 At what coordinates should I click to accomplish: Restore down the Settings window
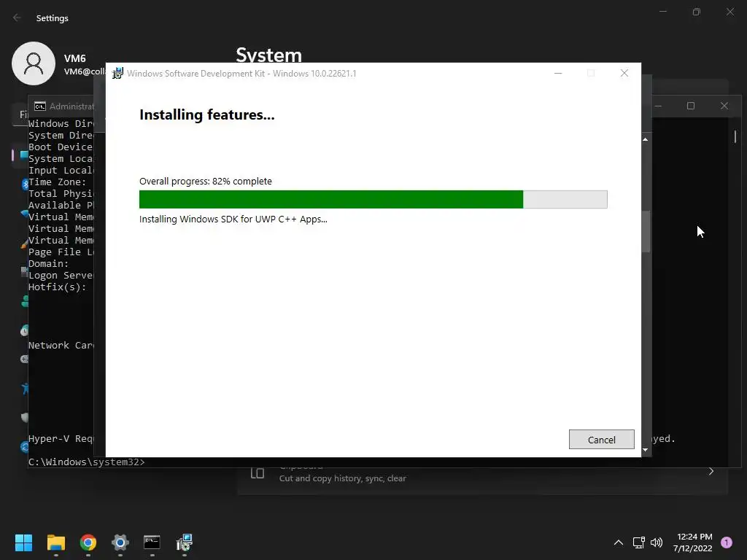[697, 12]
